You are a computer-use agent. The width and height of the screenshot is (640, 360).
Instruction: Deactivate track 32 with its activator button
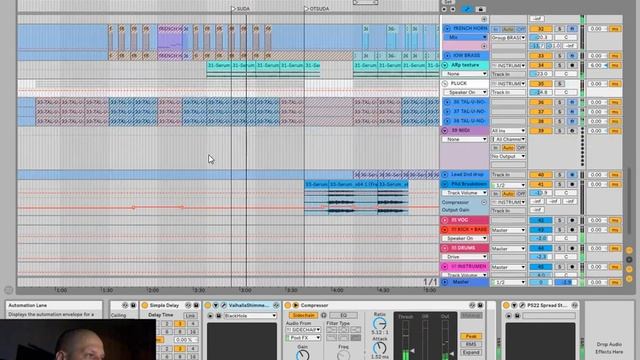541,29
